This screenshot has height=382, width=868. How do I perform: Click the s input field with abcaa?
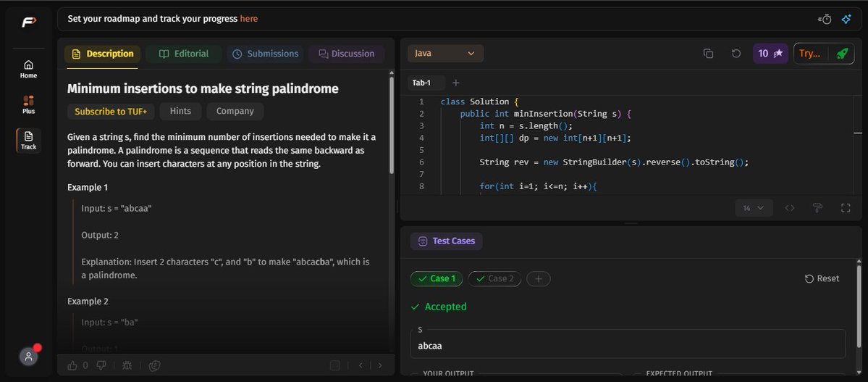(628, 344)
